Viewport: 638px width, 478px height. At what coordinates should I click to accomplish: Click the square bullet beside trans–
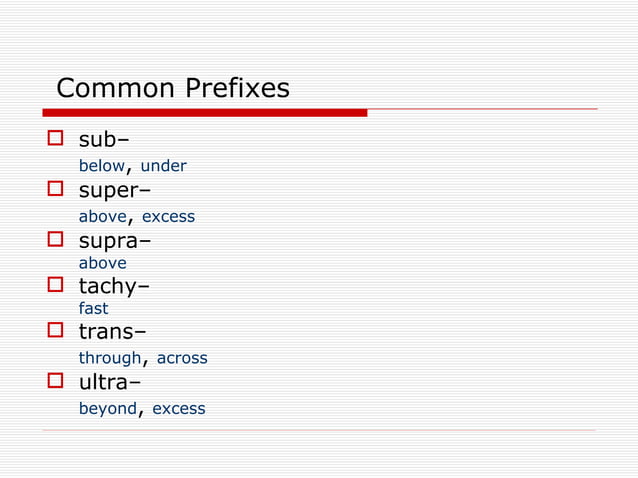(x=56, y=331)
